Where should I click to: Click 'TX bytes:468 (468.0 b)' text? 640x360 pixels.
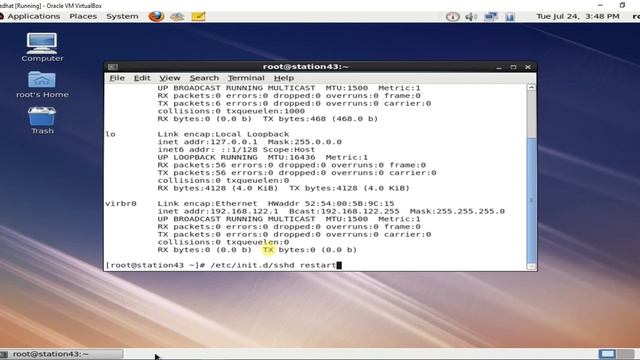(x=320, y=119)
